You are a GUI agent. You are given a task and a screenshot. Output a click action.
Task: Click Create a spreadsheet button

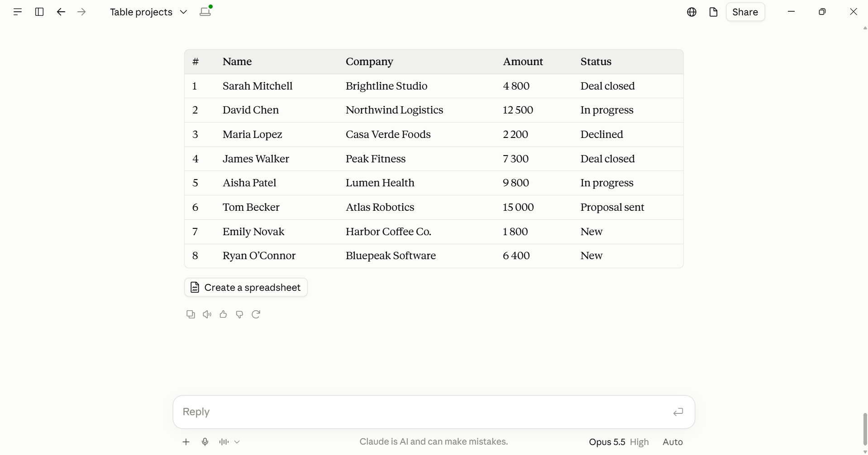[246, 288]
